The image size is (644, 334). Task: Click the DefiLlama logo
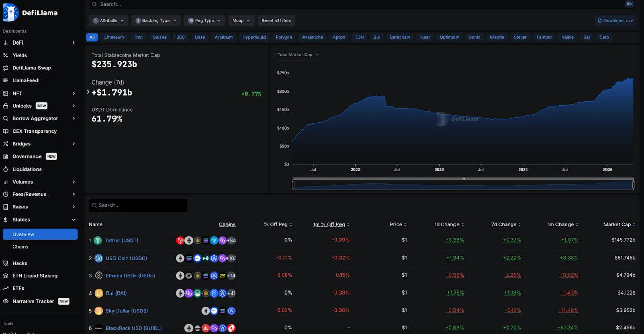coord(30,12)
